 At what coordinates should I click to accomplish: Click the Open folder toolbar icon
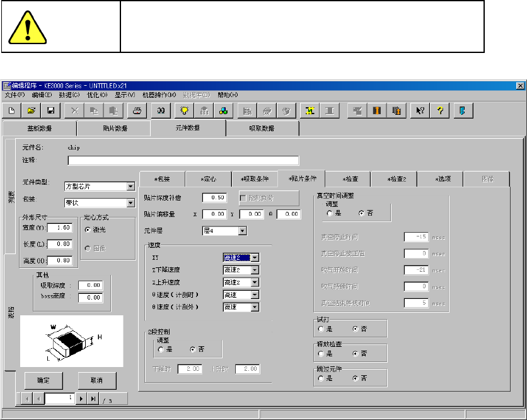pos(32,110)
